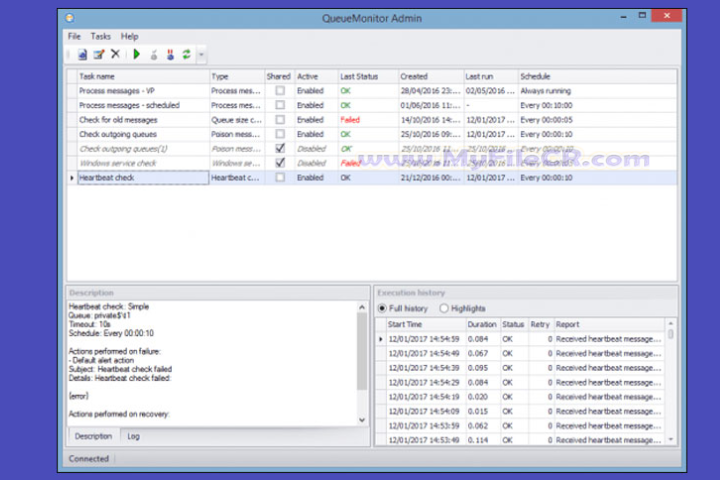Click the edit task pencil icon
720x480 pixels.
click(x=99, y=55)
